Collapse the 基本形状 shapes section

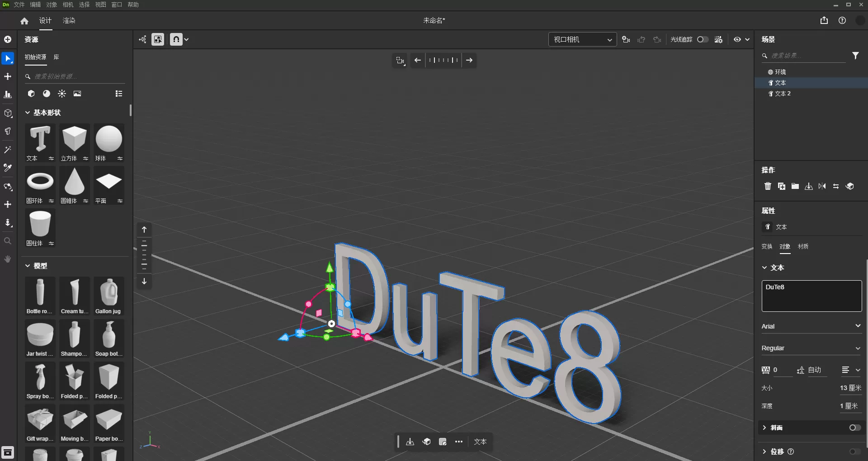pos(28,113)
